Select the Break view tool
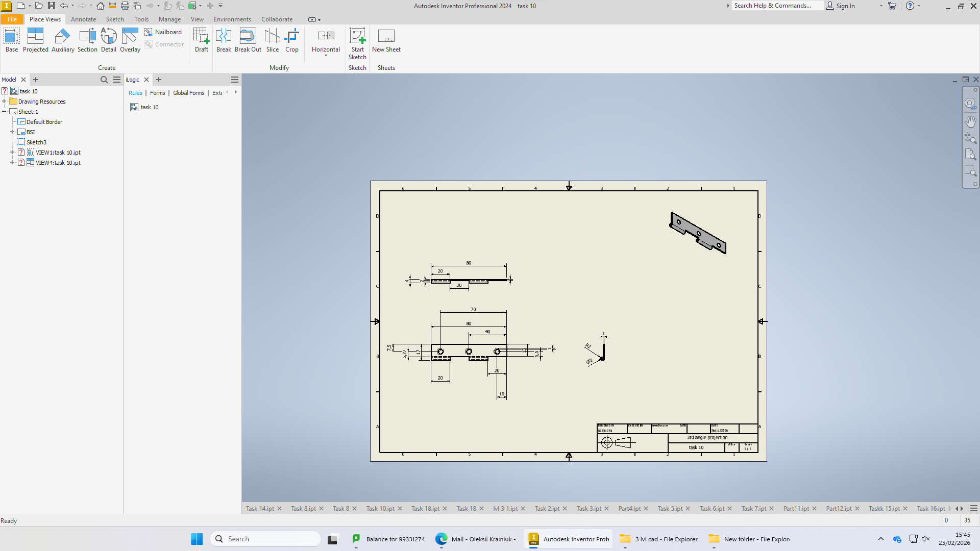 [x=224, y=40]
